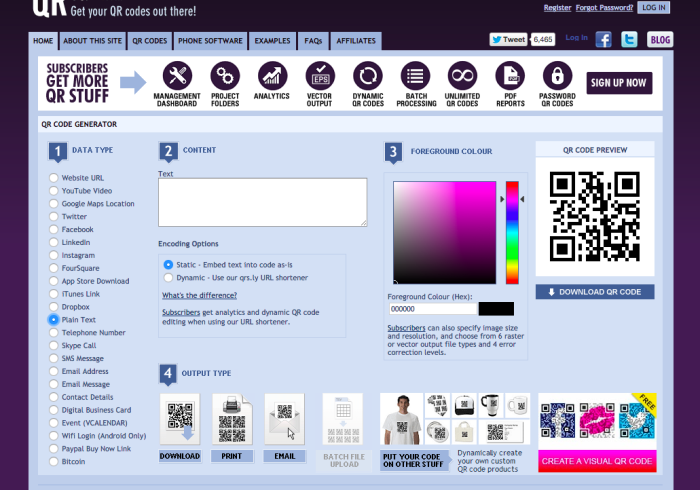
Task: Choose Google Maps Location data type
Action: pyautogui.click(x=54, y=203)
